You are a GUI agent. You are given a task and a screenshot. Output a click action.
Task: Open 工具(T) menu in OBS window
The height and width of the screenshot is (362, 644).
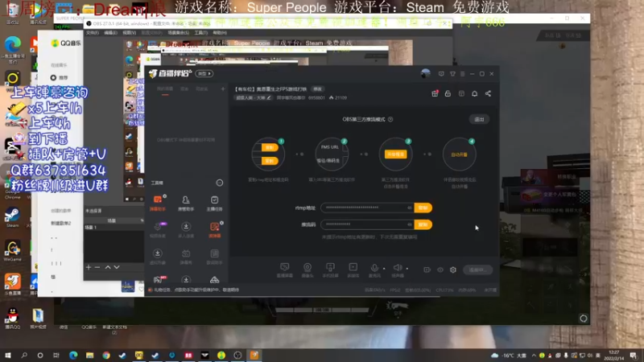click(200, 33)
